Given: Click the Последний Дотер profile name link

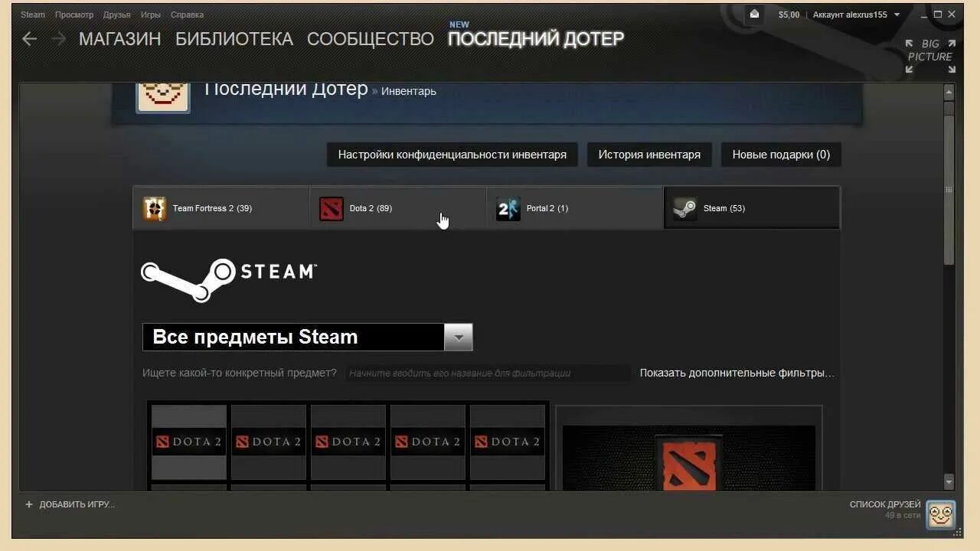Looking at the screenshot, I should coord(286,89).
